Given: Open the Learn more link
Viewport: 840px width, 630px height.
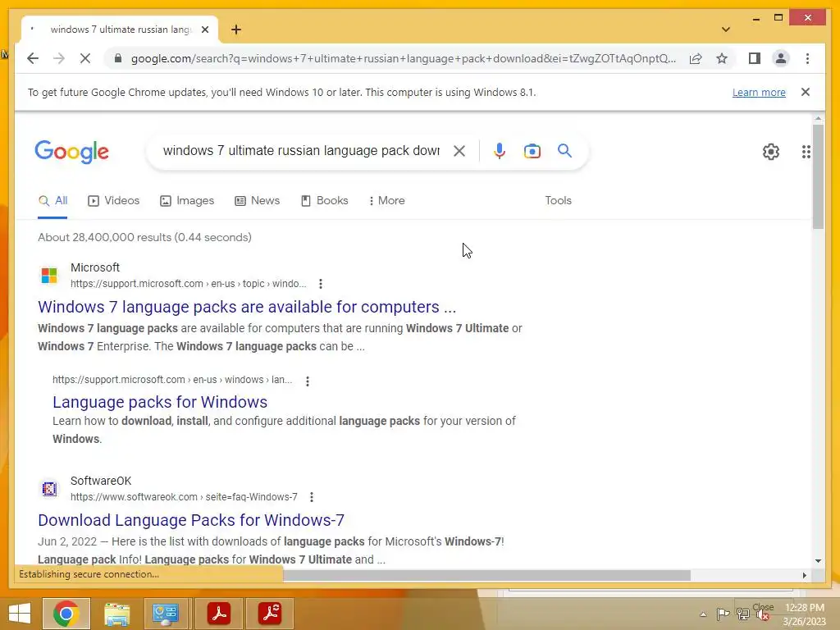Looking at the screenshot, I should click(759, 92).
